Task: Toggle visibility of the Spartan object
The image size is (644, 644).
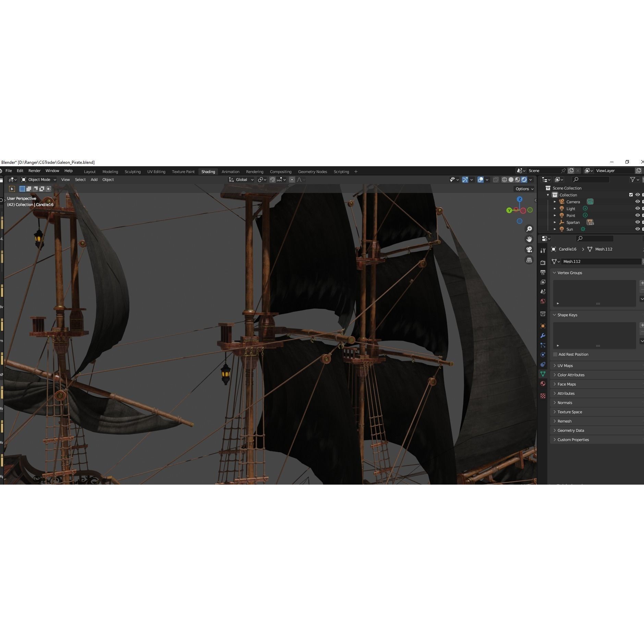Action: (638, 222)
